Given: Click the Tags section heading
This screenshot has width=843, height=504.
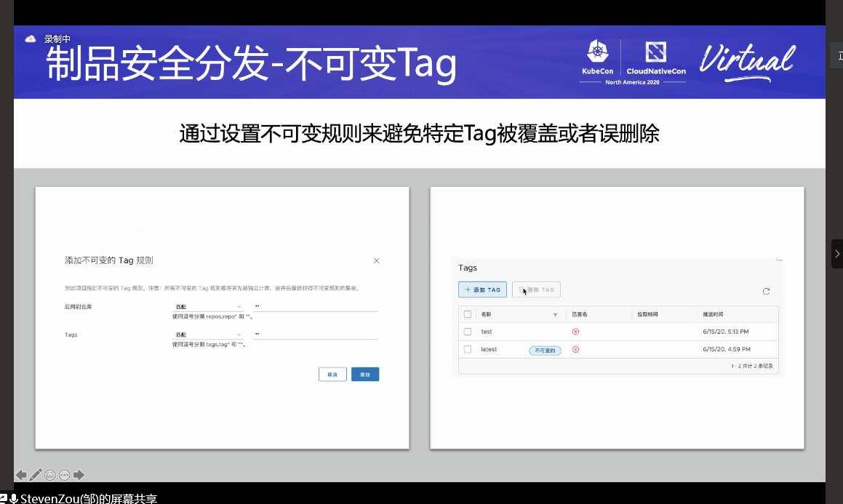Looking at the screenshot, I should point(468,268).
